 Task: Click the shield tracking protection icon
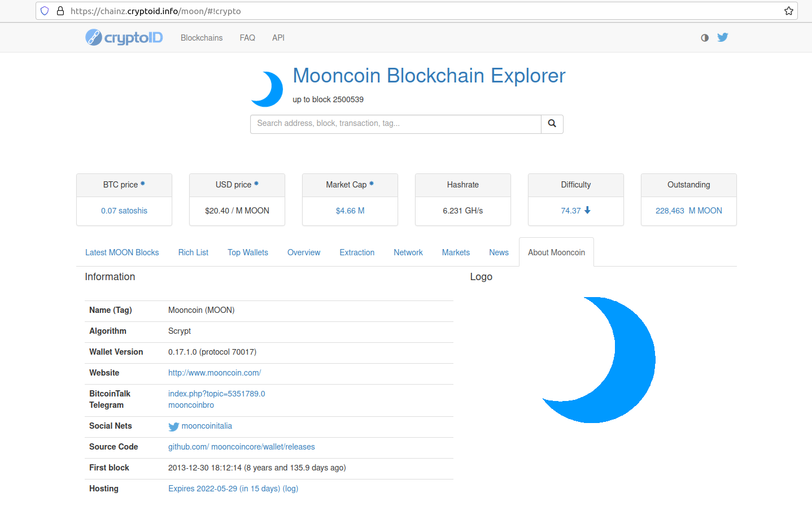pos(45,11)
